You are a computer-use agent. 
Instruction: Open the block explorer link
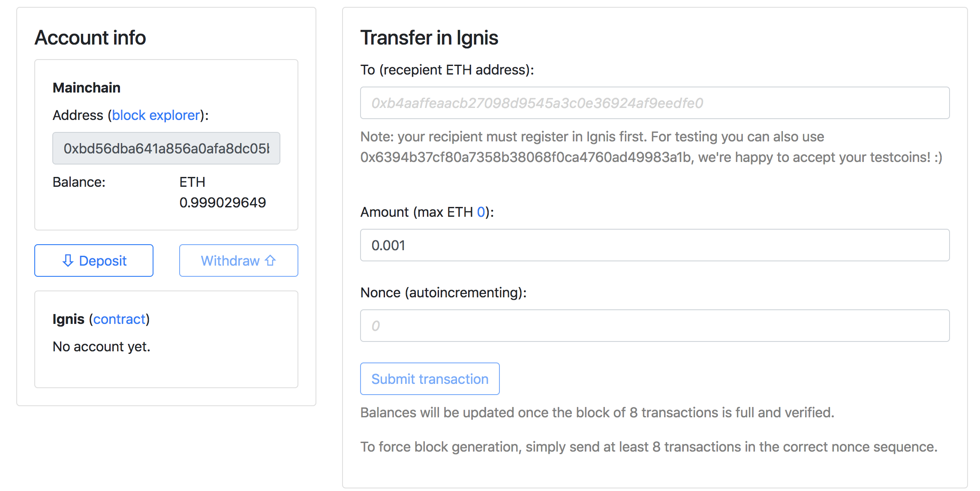click(x=156, y=115)
